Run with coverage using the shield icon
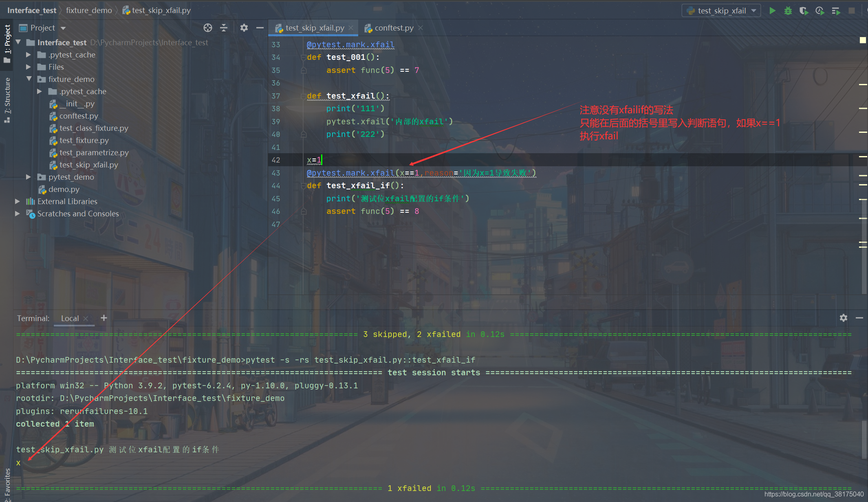Image resolution: width=868 pixels, height=502 pixels. (x=804, y=11)
